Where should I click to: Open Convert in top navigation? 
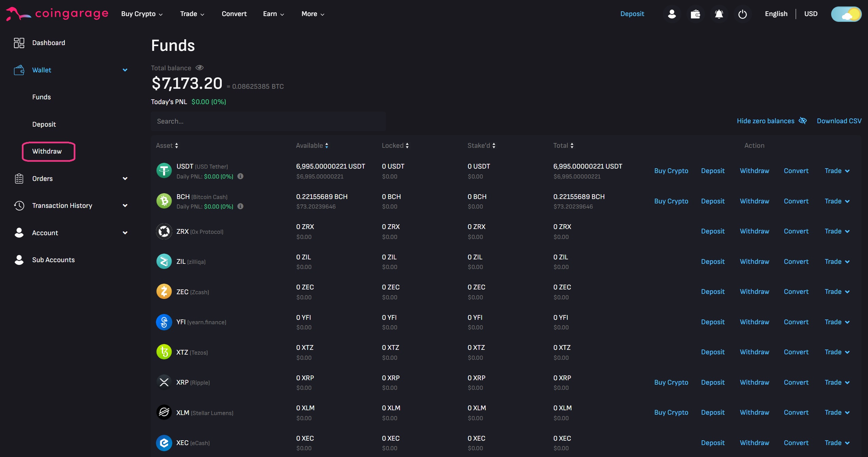pyautogui.click(x=234, y=14)
